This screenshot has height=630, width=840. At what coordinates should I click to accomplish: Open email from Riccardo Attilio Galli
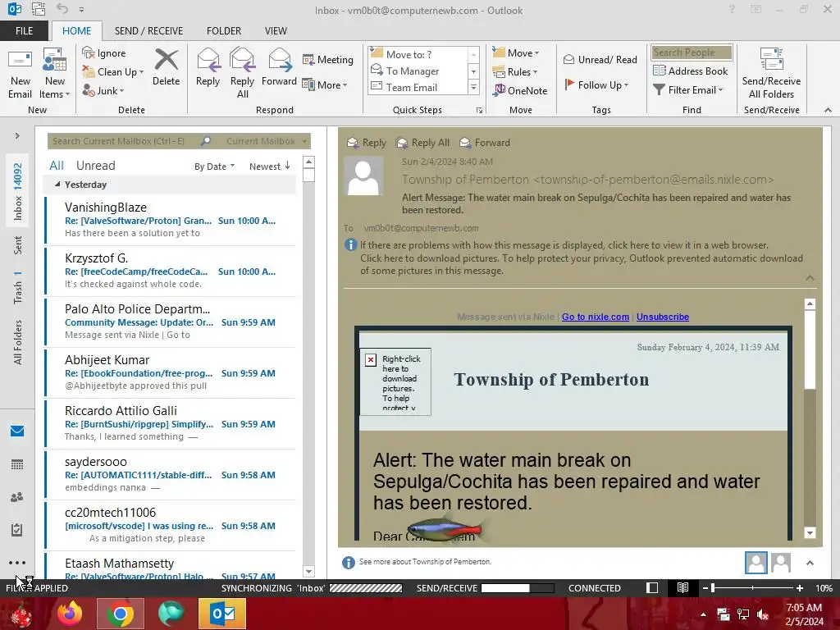point(171,424)
